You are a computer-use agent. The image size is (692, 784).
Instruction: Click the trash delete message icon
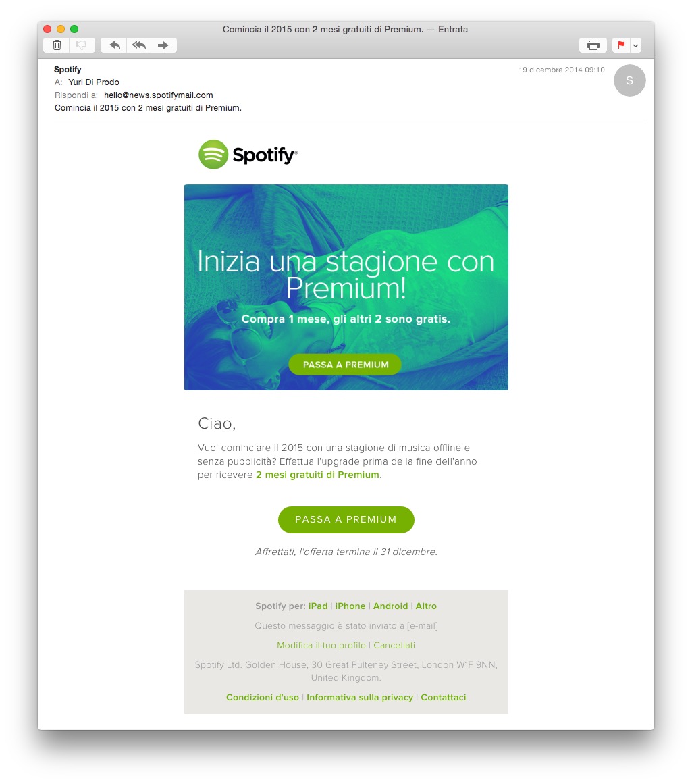pyautogui.click(x=57, y=45)
